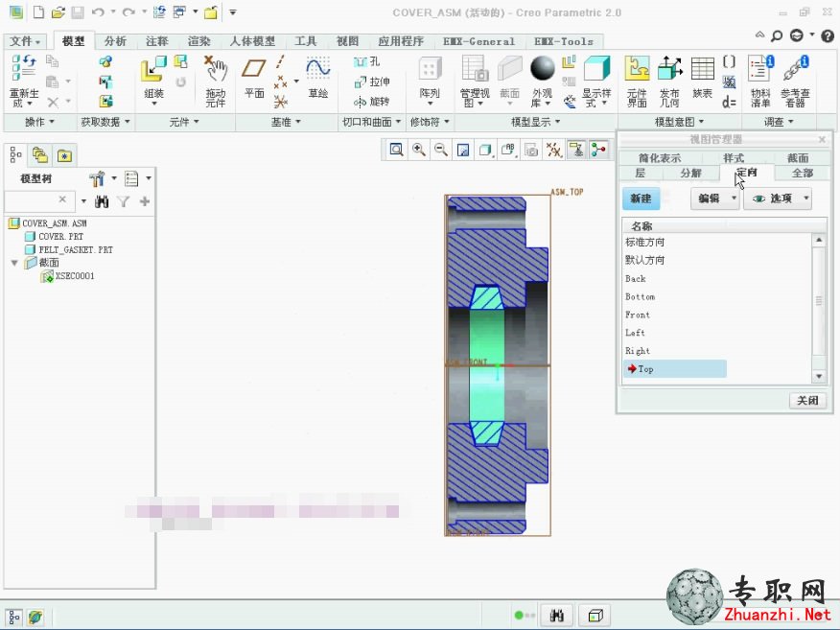The height and width of the screenshot is (630, 840).
Task: Expand the 获取数据 group dropdown
Action: tap(105, 122)
